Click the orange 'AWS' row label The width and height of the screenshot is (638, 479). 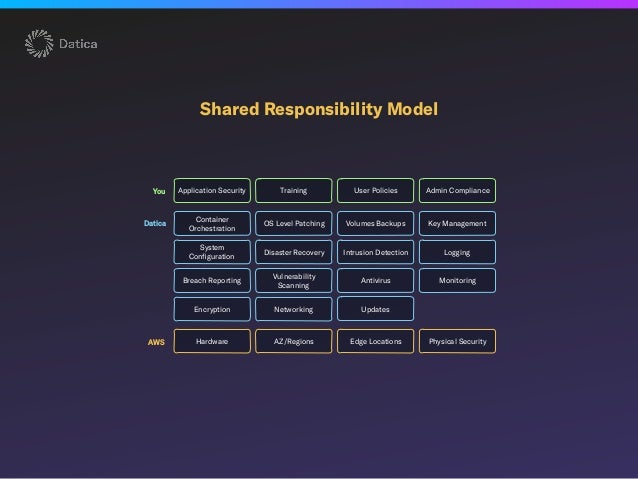[156, 342]
